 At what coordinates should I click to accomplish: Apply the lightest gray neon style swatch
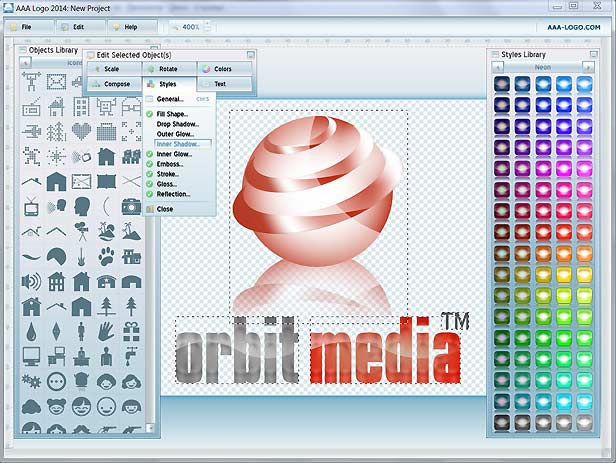click(585, 423)
